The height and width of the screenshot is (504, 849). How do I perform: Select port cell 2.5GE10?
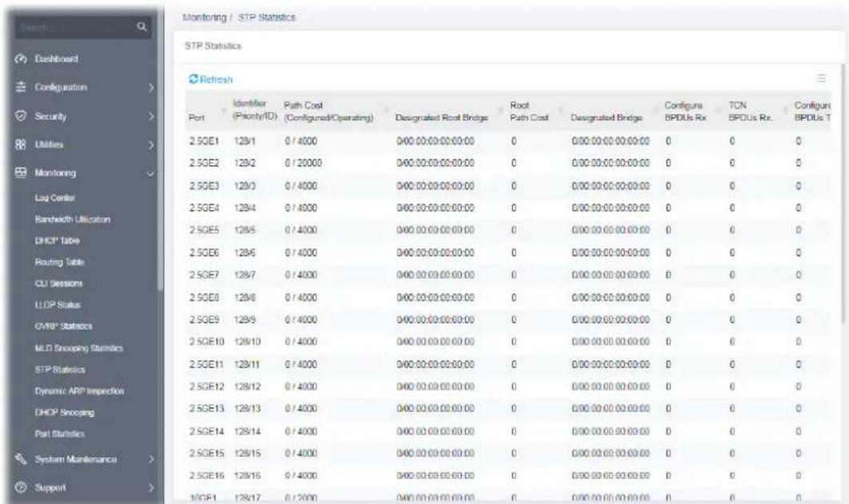click(206, 342)
